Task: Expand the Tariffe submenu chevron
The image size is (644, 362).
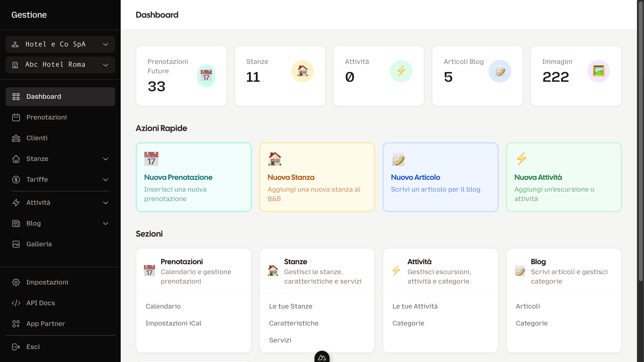Action: click(x=106, y=180)
